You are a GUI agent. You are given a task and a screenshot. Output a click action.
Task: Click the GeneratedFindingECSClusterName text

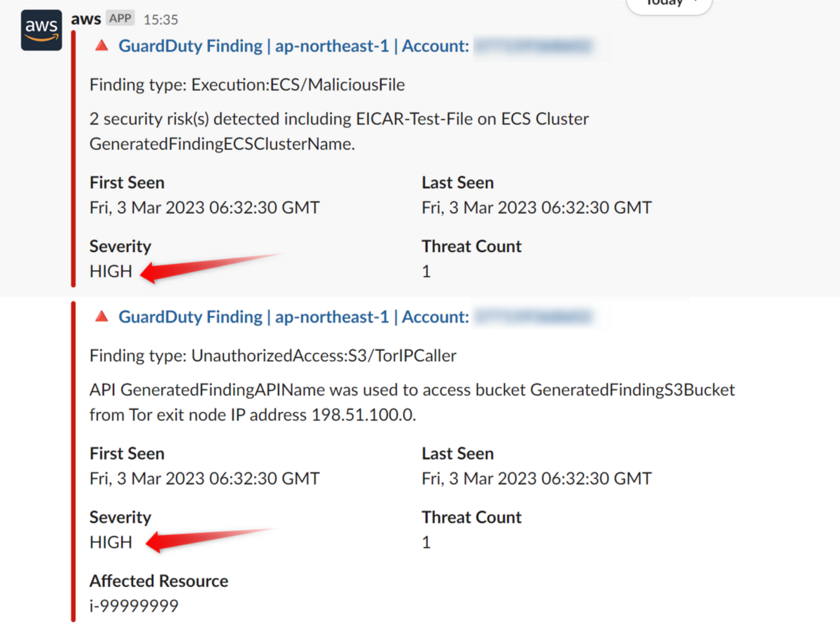pos(222,144)
